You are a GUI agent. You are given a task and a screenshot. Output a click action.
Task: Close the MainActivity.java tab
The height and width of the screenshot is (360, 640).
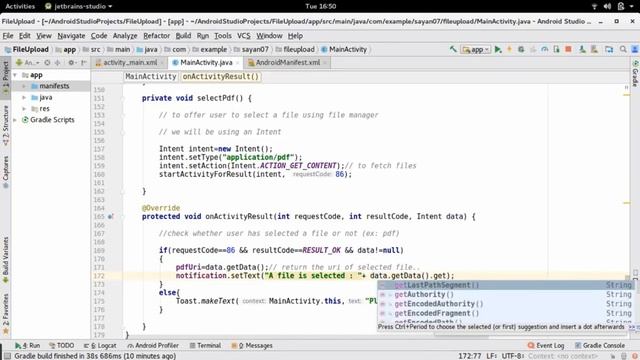click(x=237, y=63)
